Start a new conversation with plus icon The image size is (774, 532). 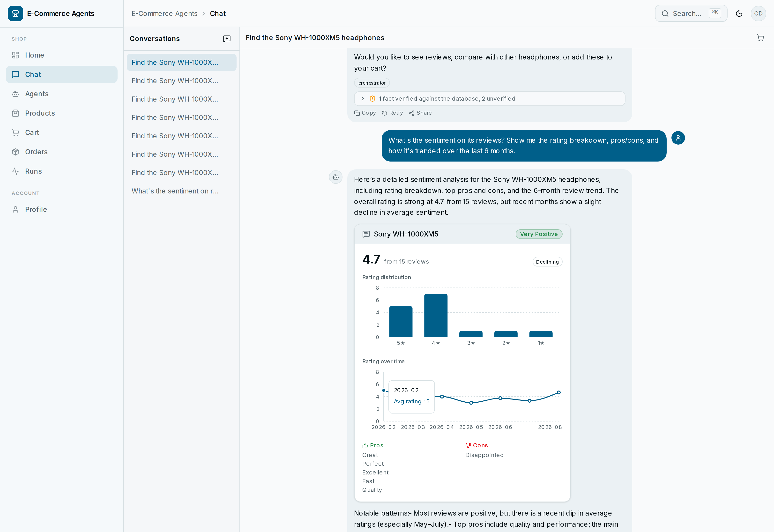tap(227, 39)
